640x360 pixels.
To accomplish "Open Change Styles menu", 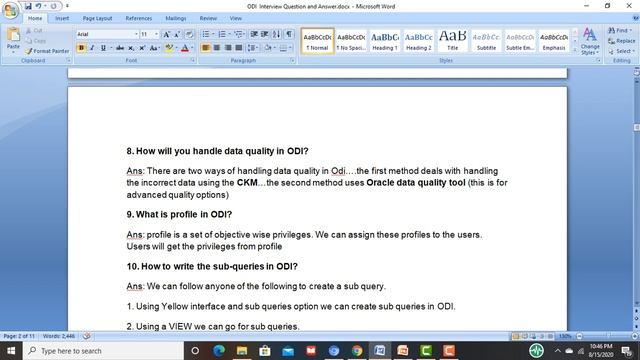I will click(590, 41).
